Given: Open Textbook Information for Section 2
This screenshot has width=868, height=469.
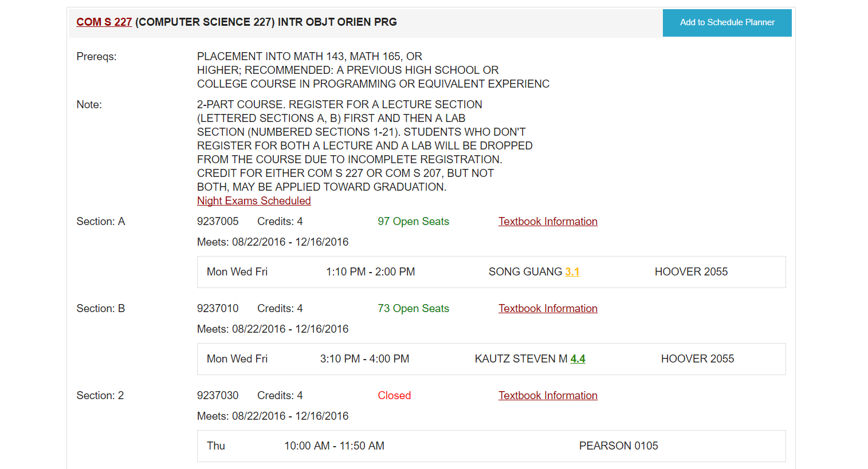Looking at the screenshot, I should pyautogui.click(x=547, y=396).
